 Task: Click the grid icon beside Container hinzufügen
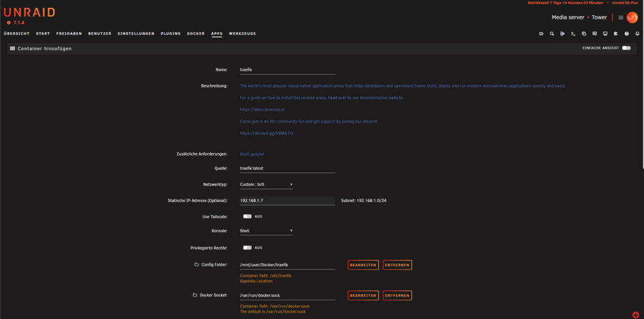click(12, 48)
